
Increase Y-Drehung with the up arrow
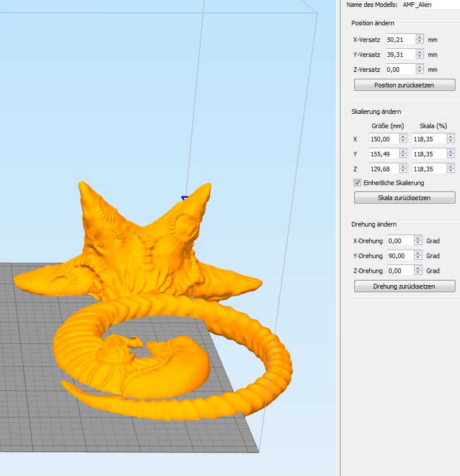coord(418,253)
